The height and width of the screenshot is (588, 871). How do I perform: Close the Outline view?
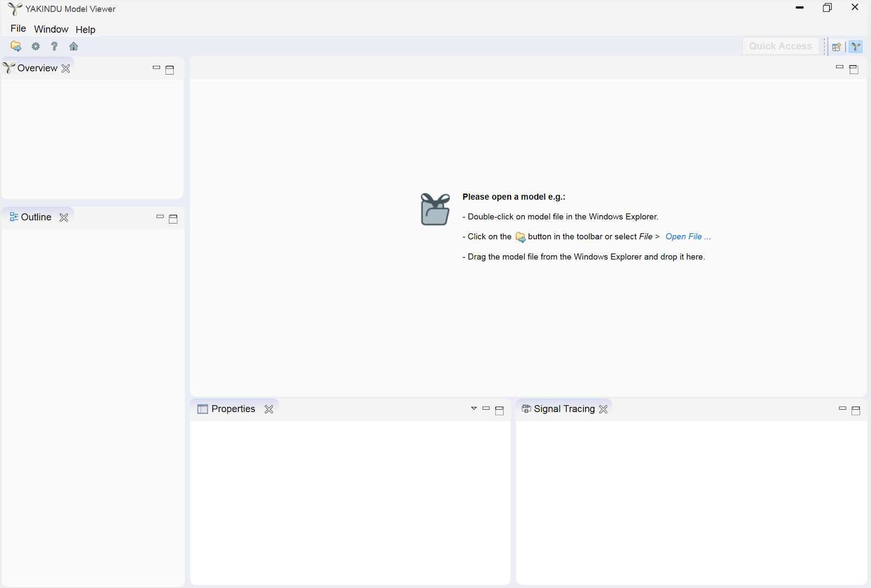click(64, 218)
